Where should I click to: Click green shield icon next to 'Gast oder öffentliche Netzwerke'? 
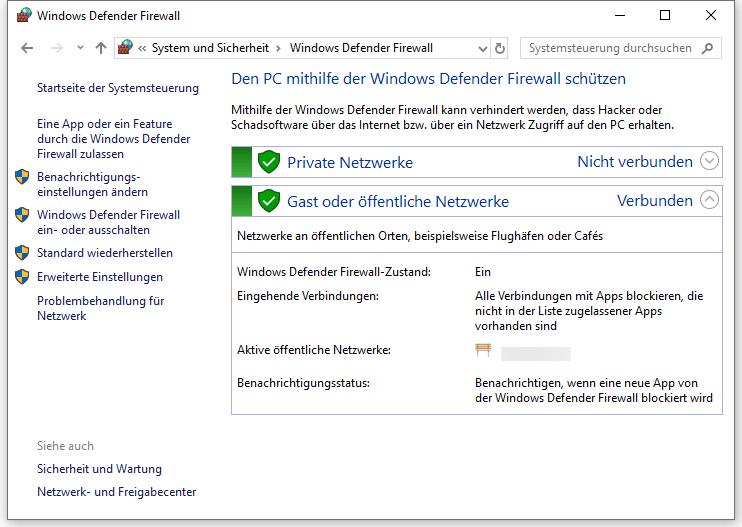(x=269, y=201)
